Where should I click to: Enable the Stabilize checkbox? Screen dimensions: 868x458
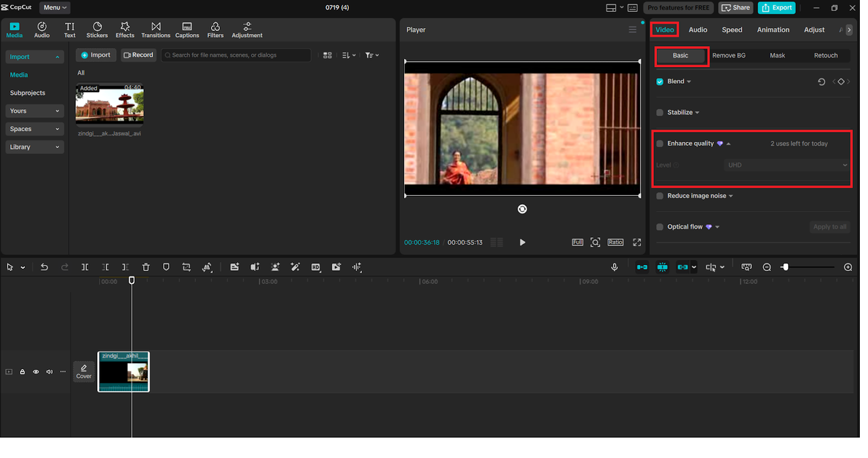point(660,112)
